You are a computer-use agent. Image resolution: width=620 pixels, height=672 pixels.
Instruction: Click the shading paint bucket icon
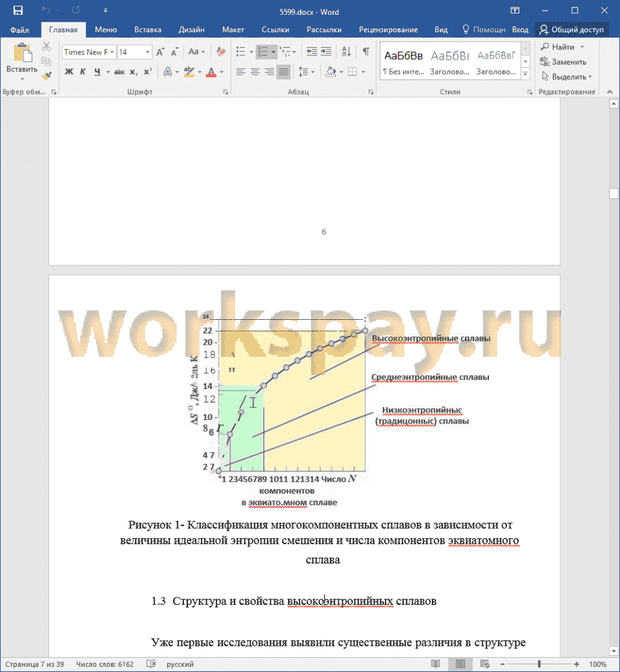pos(330,72)
